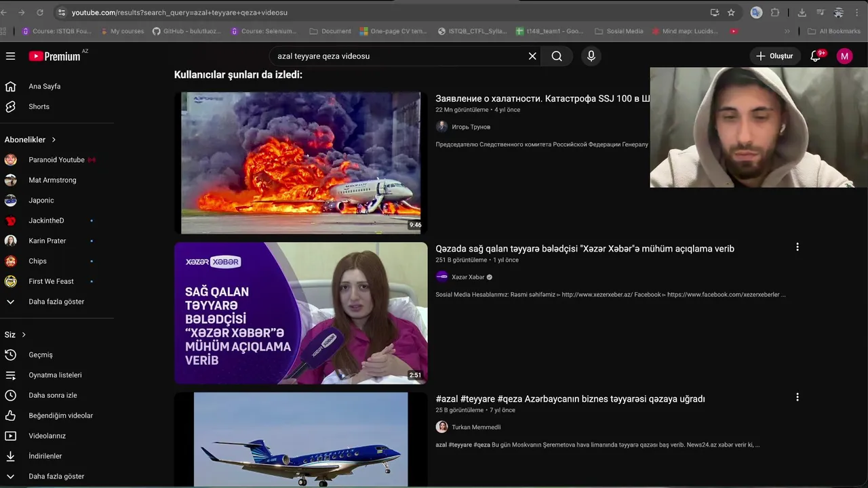Open the M account avatar menu
This screenshot has height=488, width=868.
pos(844,56)
